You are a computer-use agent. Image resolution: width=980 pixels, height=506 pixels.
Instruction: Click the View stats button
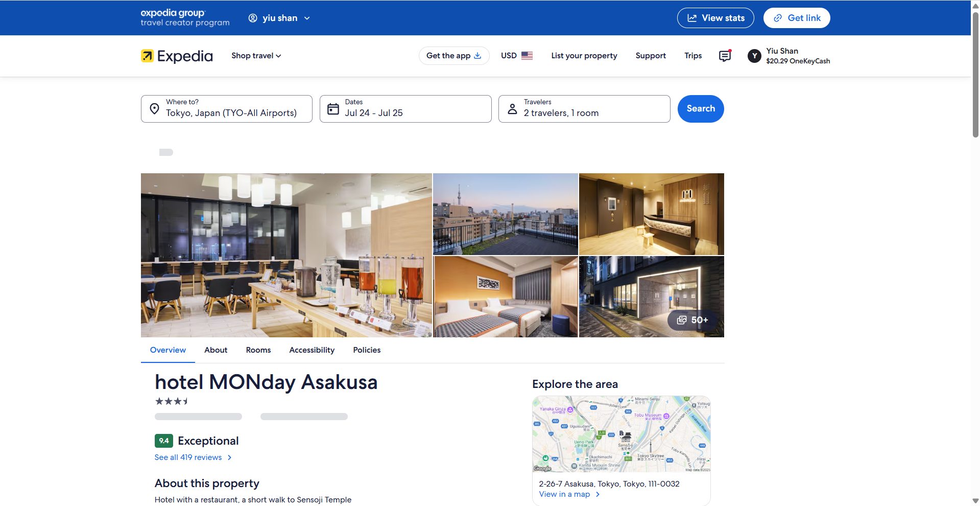715,18
